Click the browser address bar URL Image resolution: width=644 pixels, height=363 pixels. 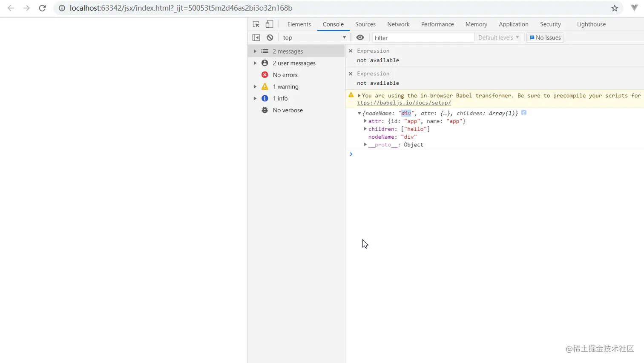(x=181, y=8)
